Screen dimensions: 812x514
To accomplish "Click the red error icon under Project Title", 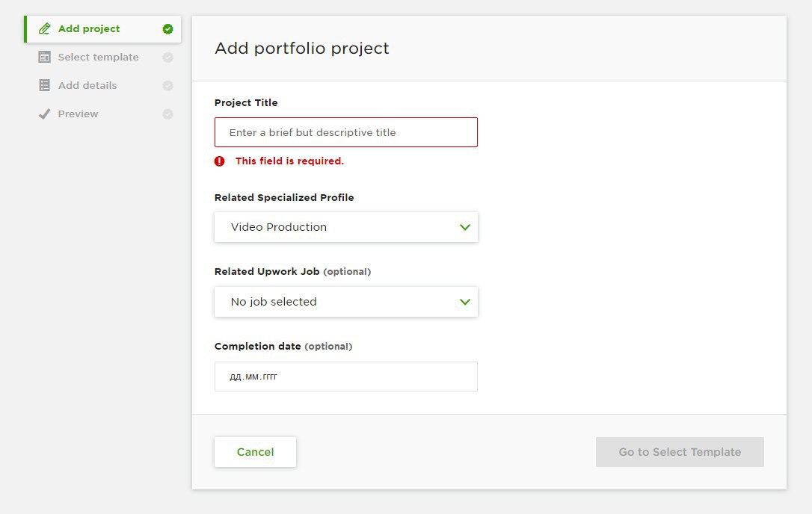I will (x=220, y=161).
